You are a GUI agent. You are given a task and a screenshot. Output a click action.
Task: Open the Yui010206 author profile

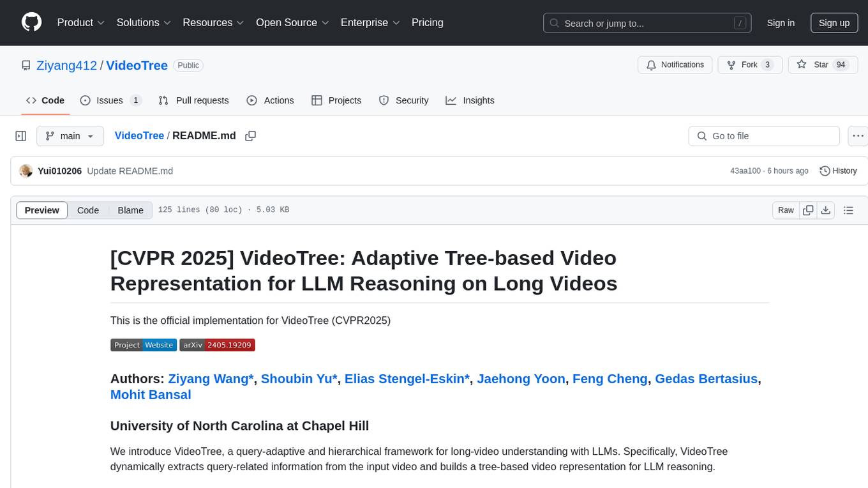tap(59, 171)
